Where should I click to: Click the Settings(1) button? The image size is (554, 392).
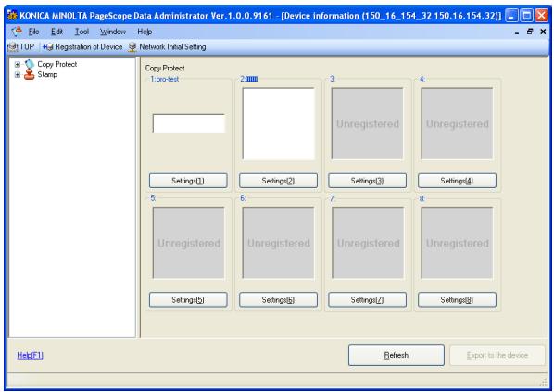(188, 181)
